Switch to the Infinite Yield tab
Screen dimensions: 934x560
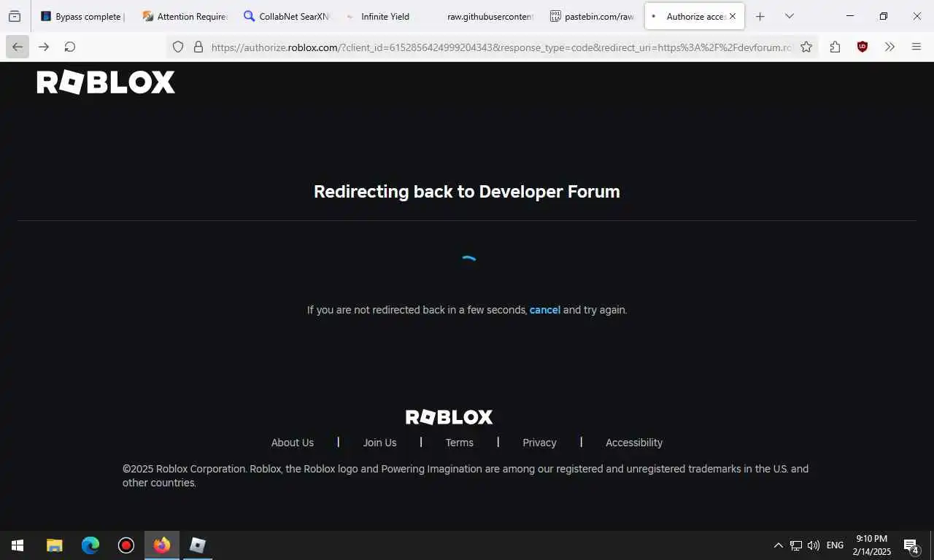point(387,16)
